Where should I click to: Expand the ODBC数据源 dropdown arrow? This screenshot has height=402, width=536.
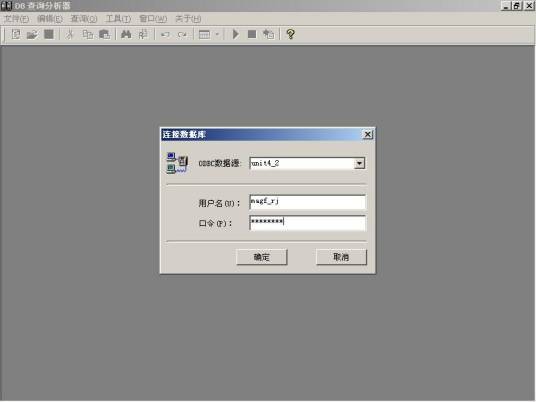coord(359,163)
